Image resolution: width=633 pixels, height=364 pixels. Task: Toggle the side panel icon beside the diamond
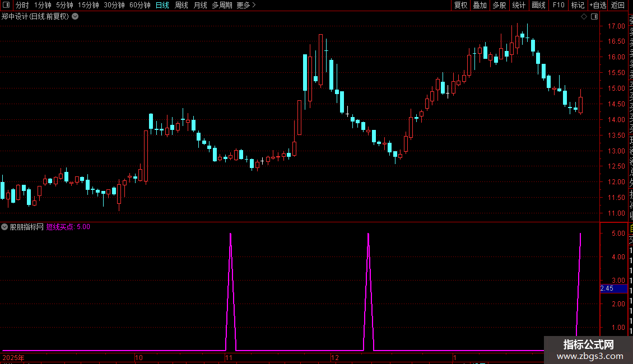[594, 16]
